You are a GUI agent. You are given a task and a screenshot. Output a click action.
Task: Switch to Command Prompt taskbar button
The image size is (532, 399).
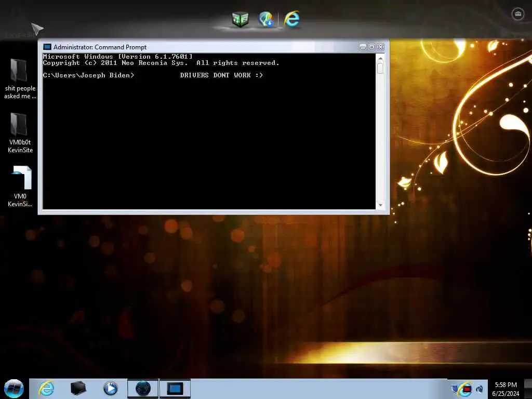(175, 389)
